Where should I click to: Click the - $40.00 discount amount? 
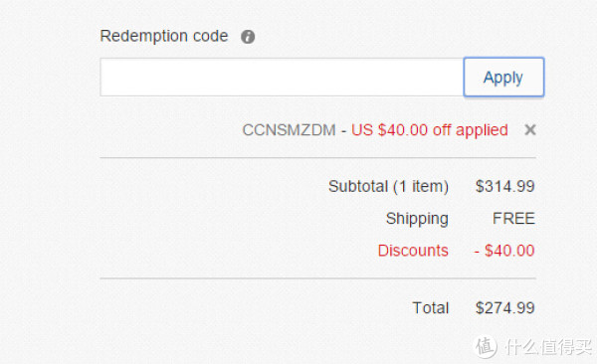tap(504, 251)
